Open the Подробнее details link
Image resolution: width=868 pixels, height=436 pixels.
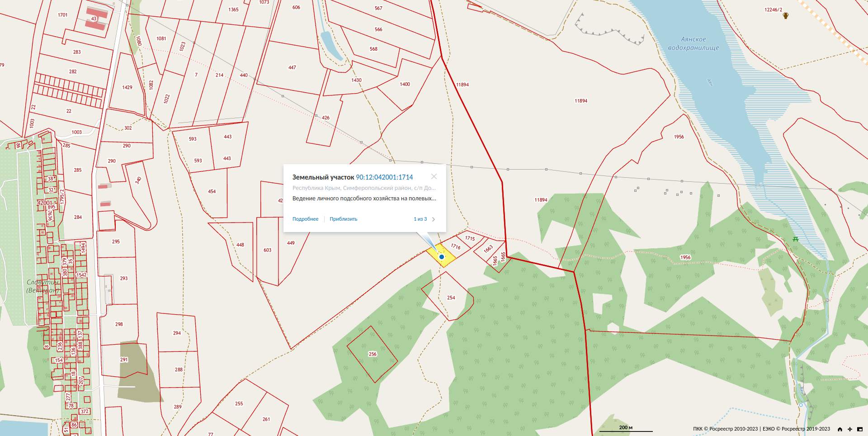point(305,219)
